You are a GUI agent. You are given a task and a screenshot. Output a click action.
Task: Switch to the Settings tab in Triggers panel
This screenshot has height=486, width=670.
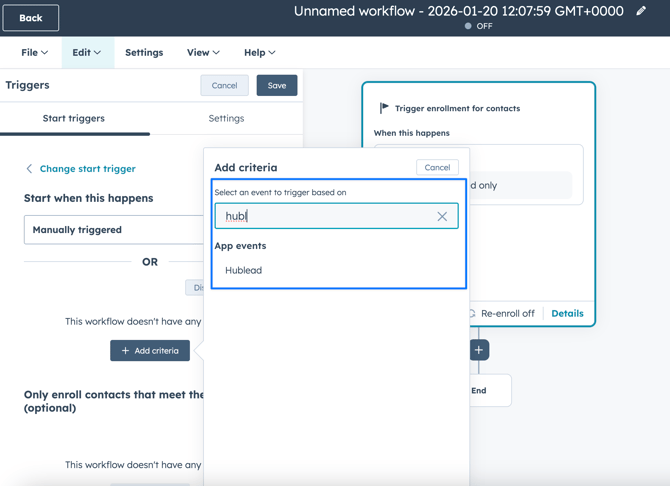[226, 118]
